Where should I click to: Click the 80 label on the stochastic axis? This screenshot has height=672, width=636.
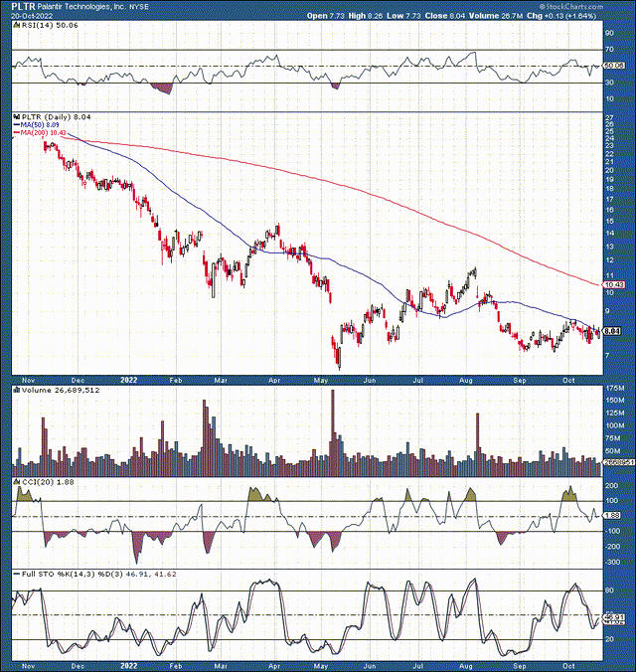[x=610, y=590]
